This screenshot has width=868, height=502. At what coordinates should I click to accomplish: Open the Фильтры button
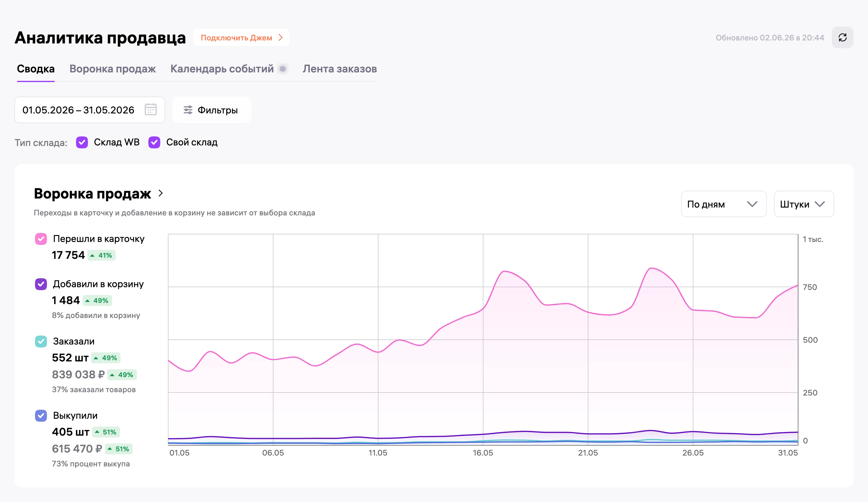212,110
